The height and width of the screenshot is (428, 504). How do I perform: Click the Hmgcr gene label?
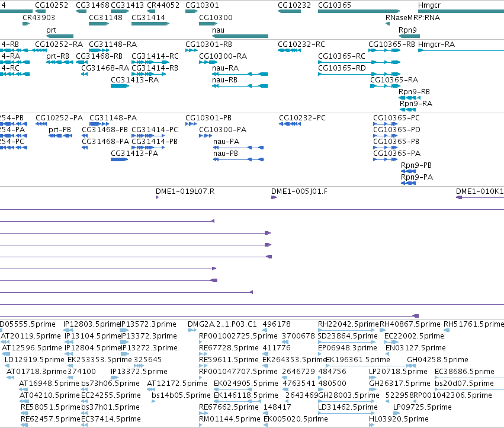click(x=429, y=5)
